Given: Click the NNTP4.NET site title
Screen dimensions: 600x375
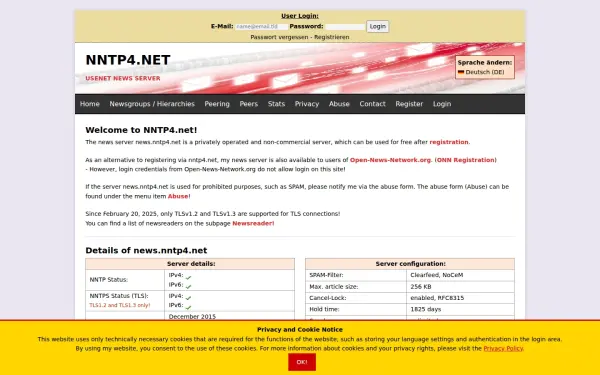Looking at the screenshot, I should pyautogui.click(x=128, y=60).
